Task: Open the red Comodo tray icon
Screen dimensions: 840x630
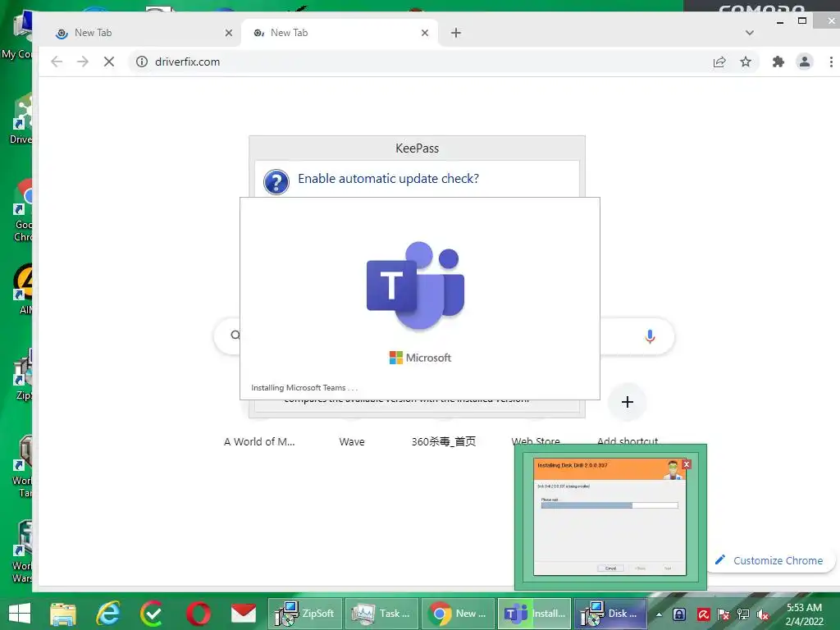Action: pos(703,614)
